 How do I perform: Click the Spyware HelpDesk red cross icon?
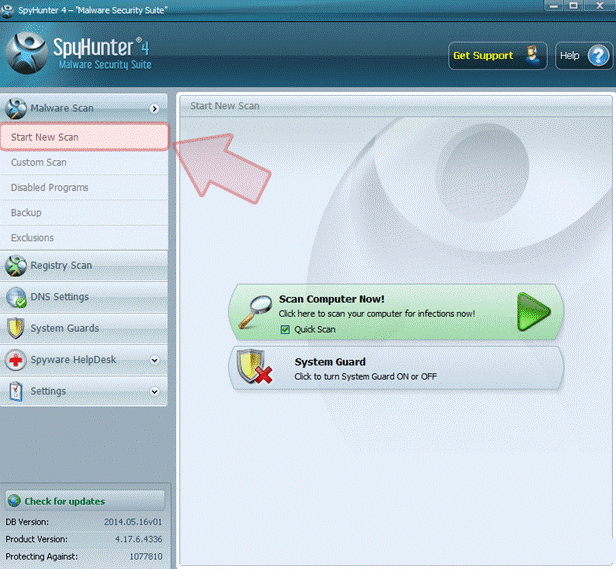tap(16, 360)
